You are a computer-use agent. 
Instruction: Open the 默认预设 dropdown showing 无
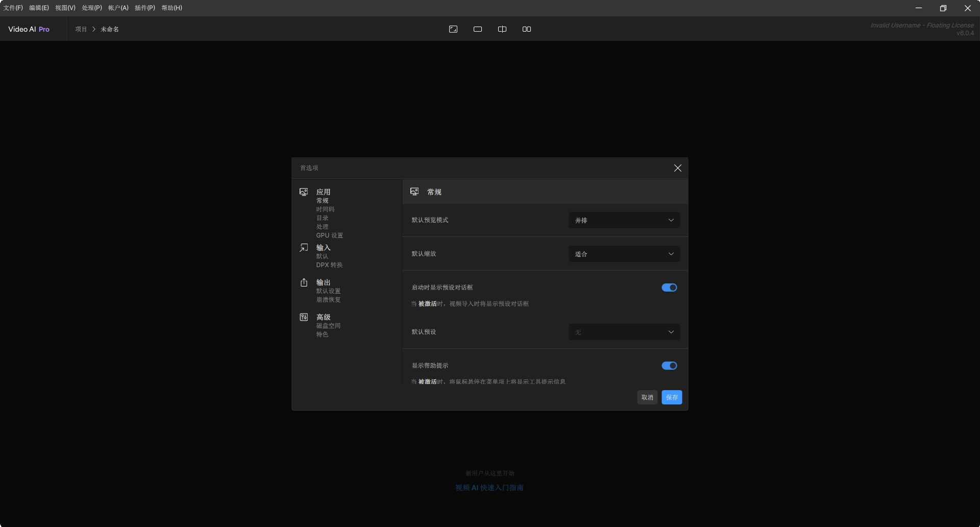[x=624, y=332]
